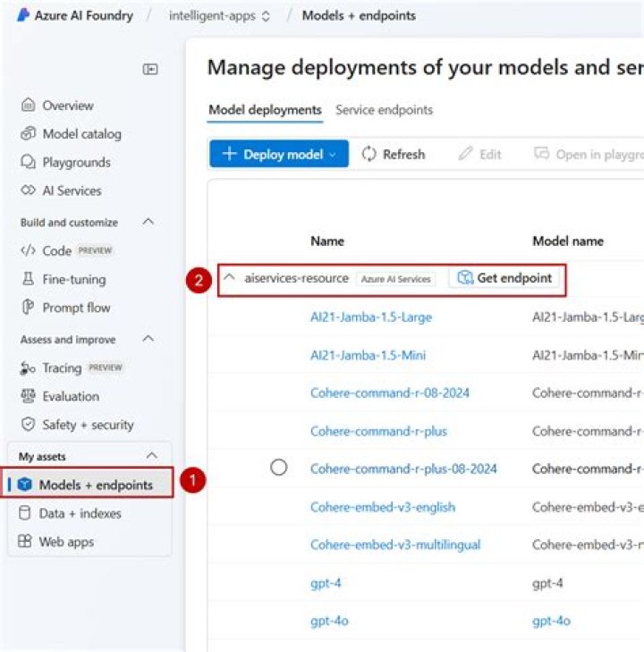Refresh the deployments list
This screenshot has width=644, height=652.
point(394,154)
